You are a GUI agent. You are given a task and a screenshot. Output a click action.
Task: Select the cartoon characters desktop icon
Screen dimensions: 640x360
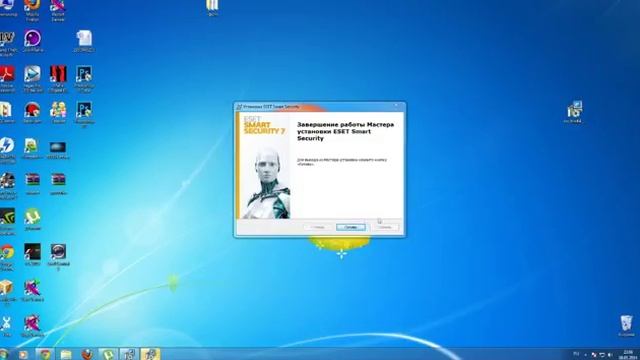click(x=58, y=110)
